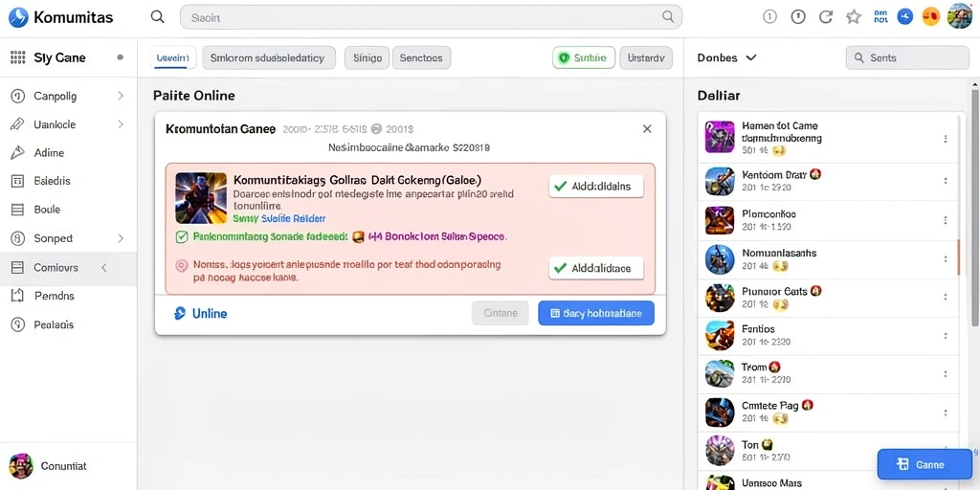
Task: Open the three-dot menu for Kentoom Dratr
Action: [945, 181]
